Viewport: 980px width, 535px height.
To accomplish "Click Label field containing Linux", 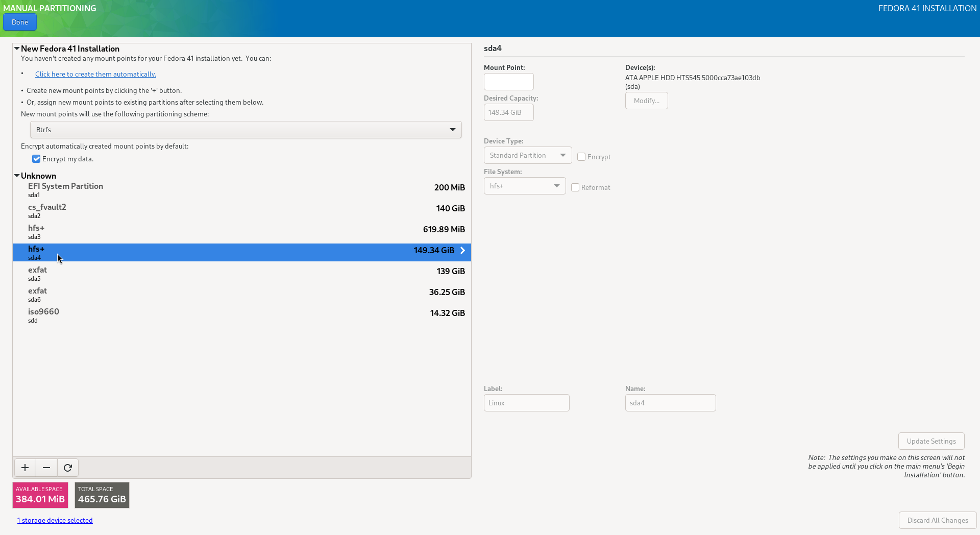I will (x=527, y=403).
